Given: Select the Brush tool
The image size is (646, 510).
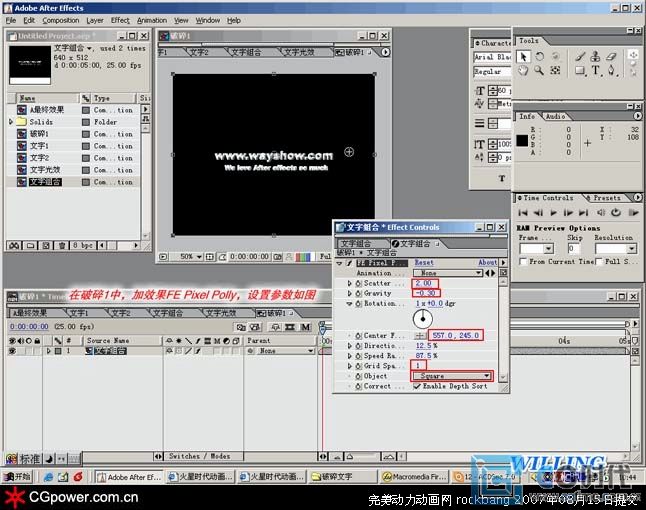Looking at the screenshot, I should click(580, 57).
